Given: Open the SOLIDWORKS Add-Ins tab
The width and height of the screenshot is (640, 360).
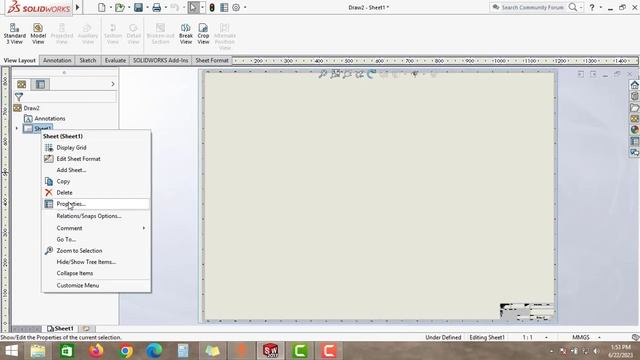Looking at the screenshot, I should point(160,60).
